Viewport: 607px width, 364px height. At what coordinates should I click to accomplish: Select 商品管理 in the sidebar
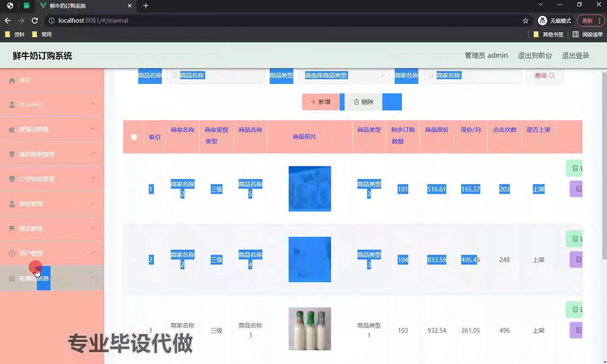tap(52, 229)
